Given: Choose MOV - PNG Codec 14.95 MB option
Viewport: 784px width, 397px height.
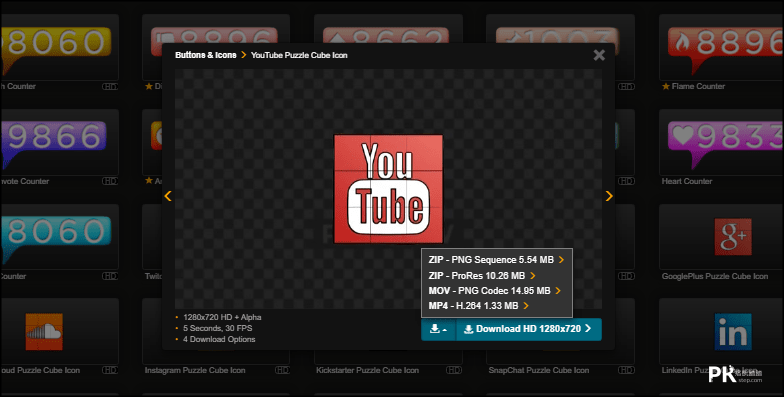Looking at the screenshot, I should point(494,290).
